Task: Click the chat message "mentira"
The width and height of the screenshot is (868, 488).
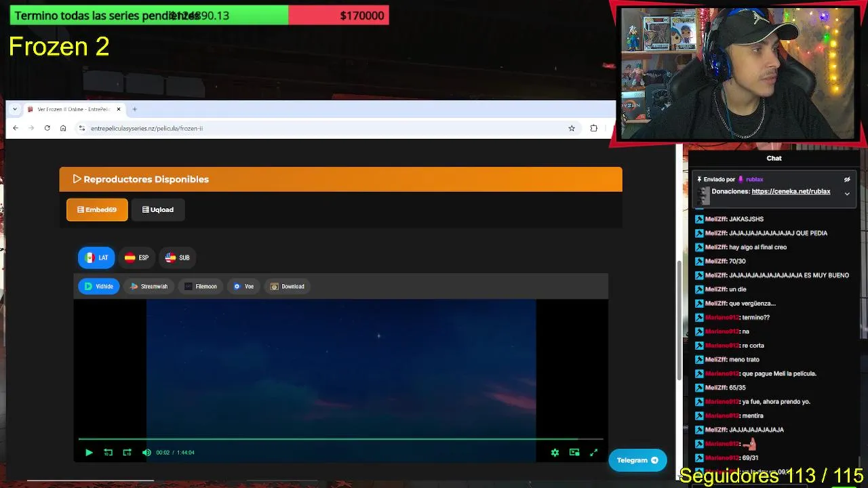Action: coord(753,415)
